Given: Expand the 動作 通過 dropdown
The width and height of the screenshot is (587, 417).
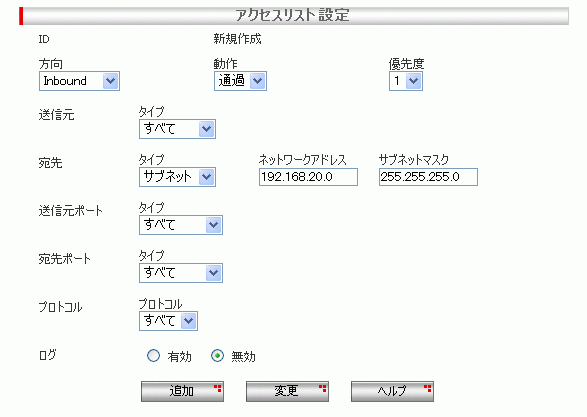Looking at the screenshot, I should 240,81.
